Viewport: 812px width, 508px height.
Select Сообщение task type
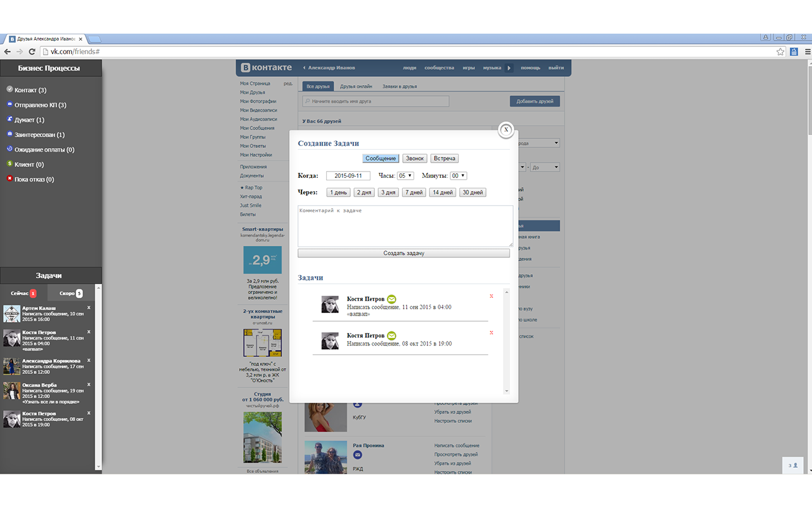click(381, 158)
